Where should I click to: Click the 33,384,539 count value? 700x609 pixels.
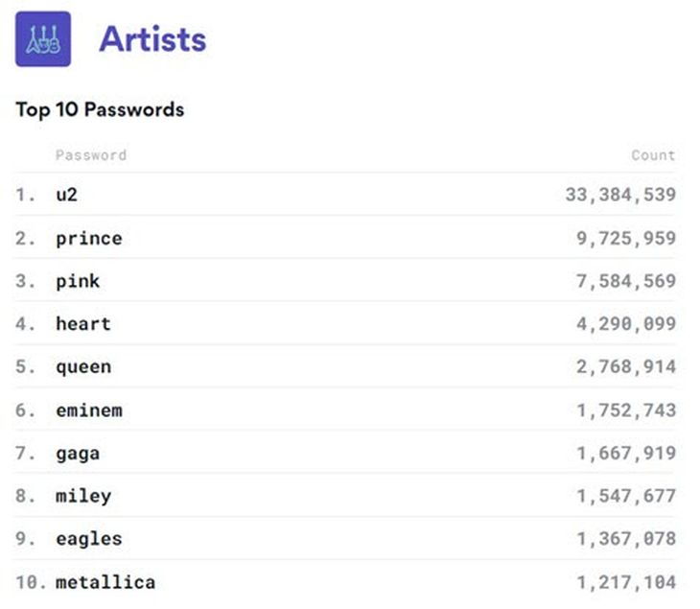coord(620,195)
